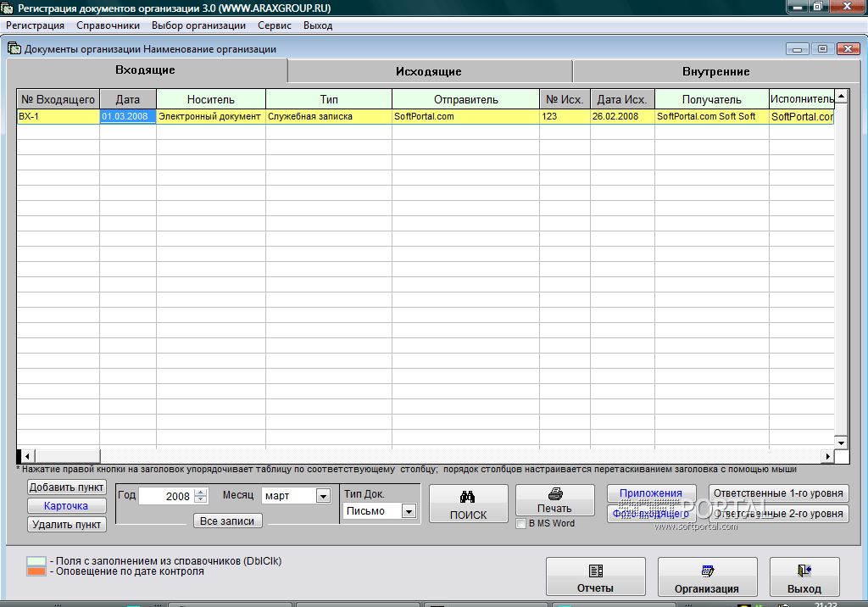868x607 pixels.
Task: Click the Получатель column header
Action: (712, 100)
